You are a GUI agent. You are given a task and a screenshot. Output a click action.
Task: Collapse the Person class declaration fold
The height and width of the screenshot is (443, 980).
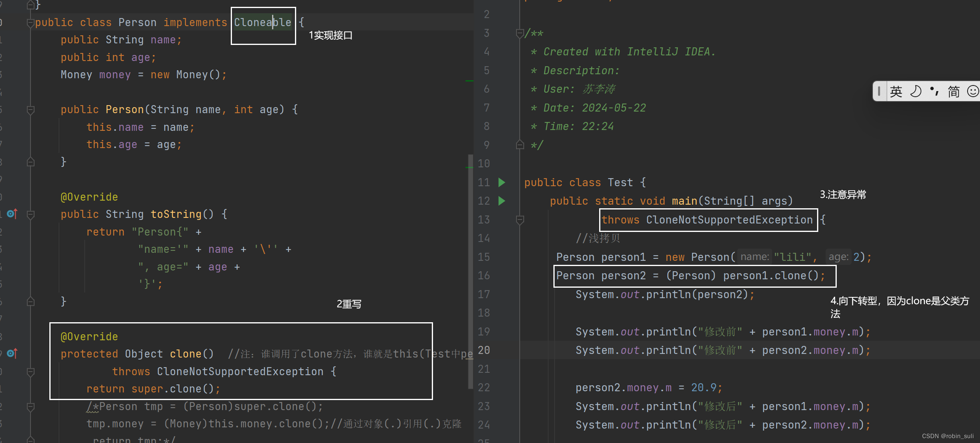coord(30,23)
